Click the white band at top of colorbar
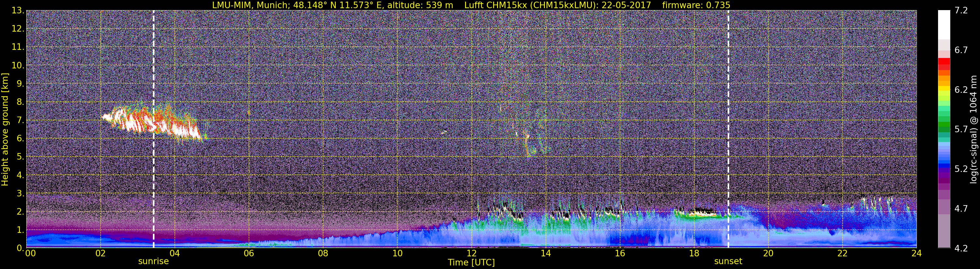The height and width of the screenshot is (269, 980). click(944, 25)
